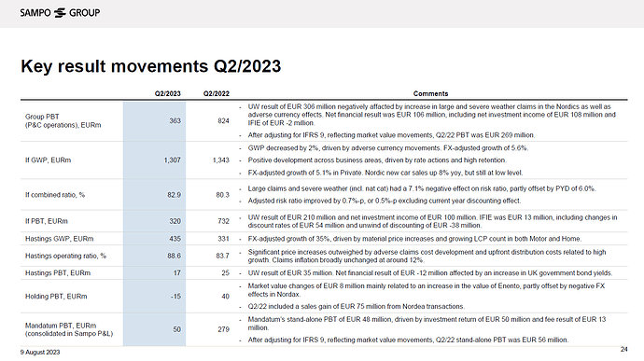Select the 'Hastings GWP, EURm' row label

click(x=59, y=239)
